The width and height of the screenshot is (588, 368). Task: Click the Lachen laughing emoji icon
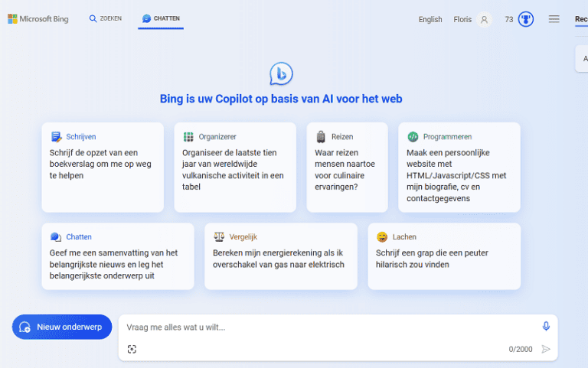[x=382, y=237]
